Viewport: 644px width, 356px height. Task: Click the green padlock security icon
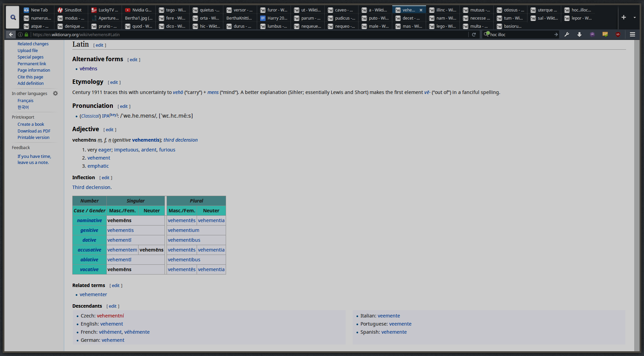click(26, 34)
